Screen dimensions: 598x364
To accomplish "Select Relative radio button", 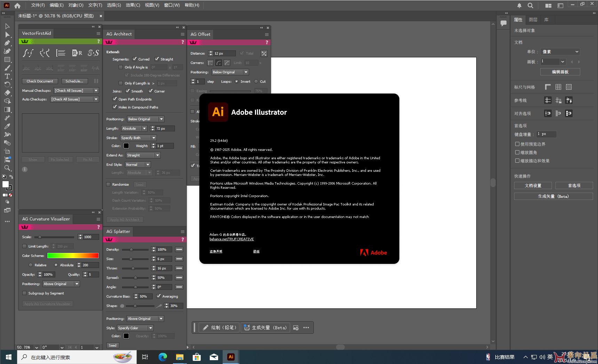I will (x=31, y=265).
